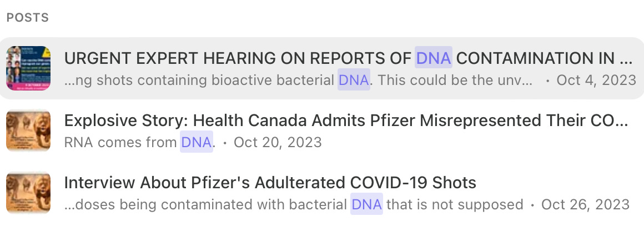Click the lion thumbnail beside Explosive Story post
Image resolution: width=644 pixels, height=231 pixels.
click(28, 130)
